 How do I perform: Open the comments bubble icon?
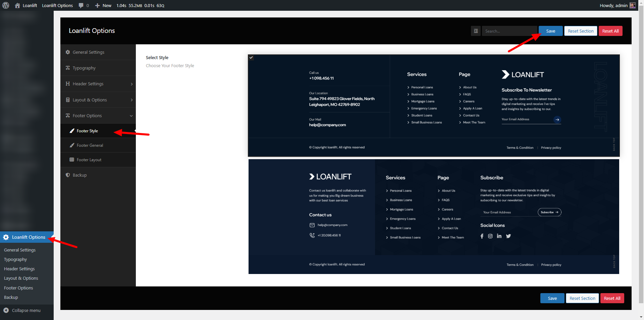tap(81, 5)
